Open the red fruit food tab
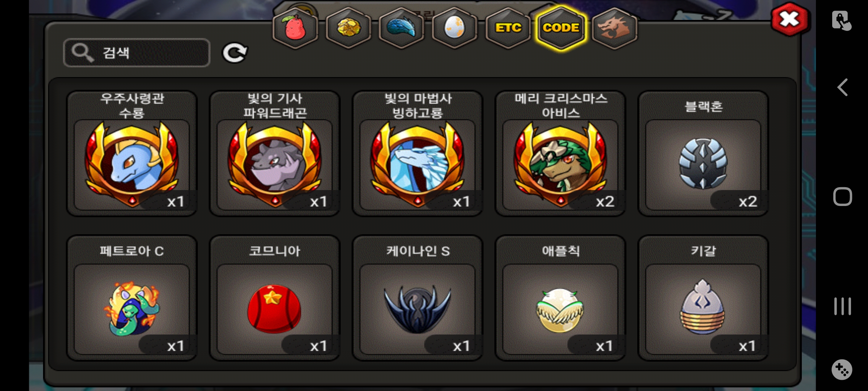The width and height of the screenshot is (868, 391). point(295,28)
